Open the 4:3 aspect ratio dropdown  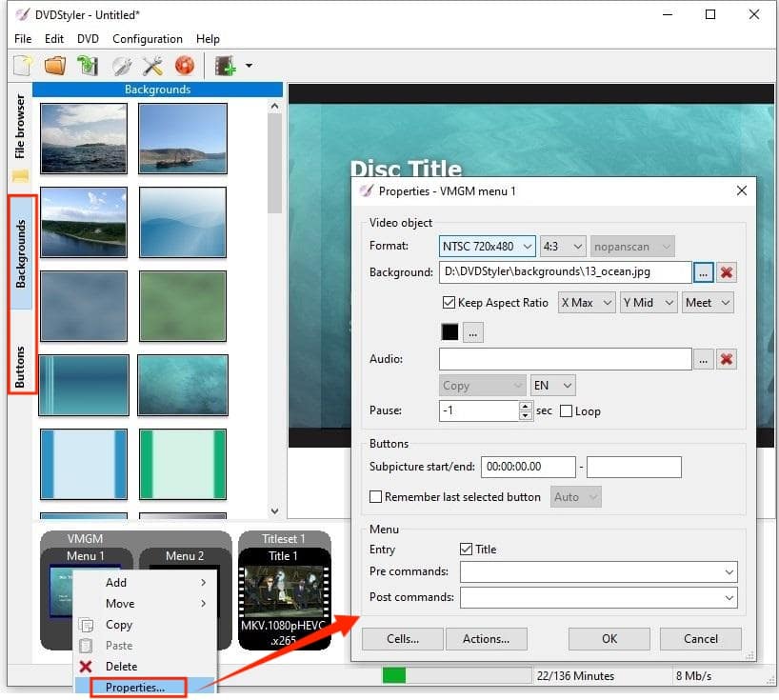pyautogui.click(x=563, y=246)
